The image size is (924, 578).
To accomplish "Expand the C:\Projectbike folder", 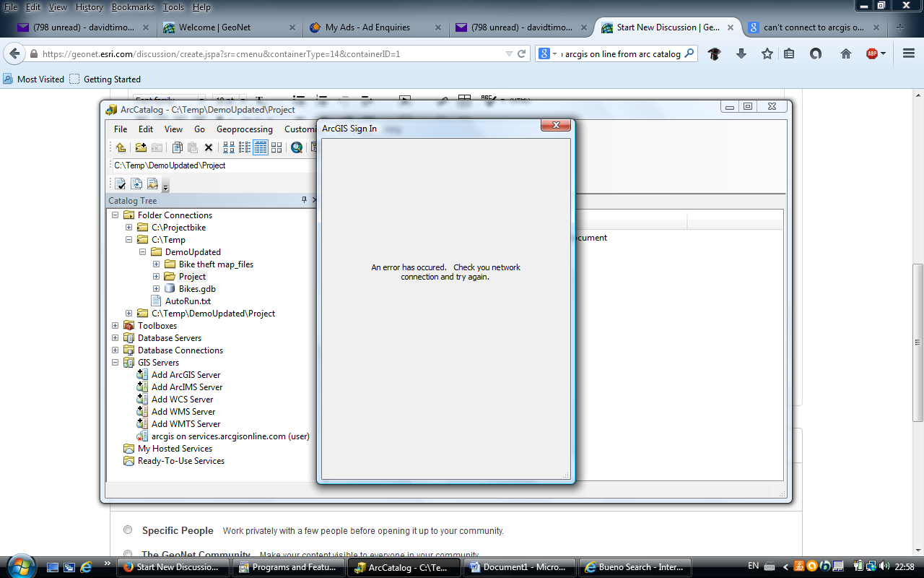I will (x=128, y=228).
